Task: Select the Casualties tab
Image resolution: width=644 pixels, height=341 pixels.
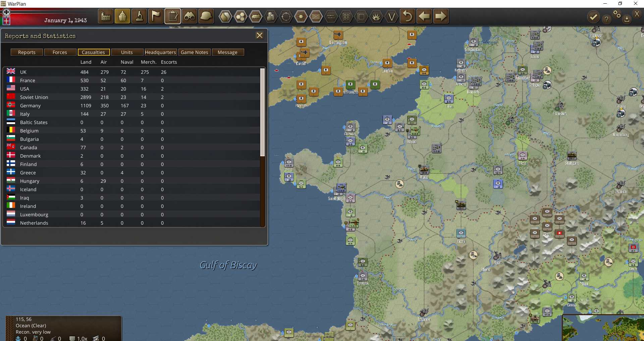Action: point(94,52)
